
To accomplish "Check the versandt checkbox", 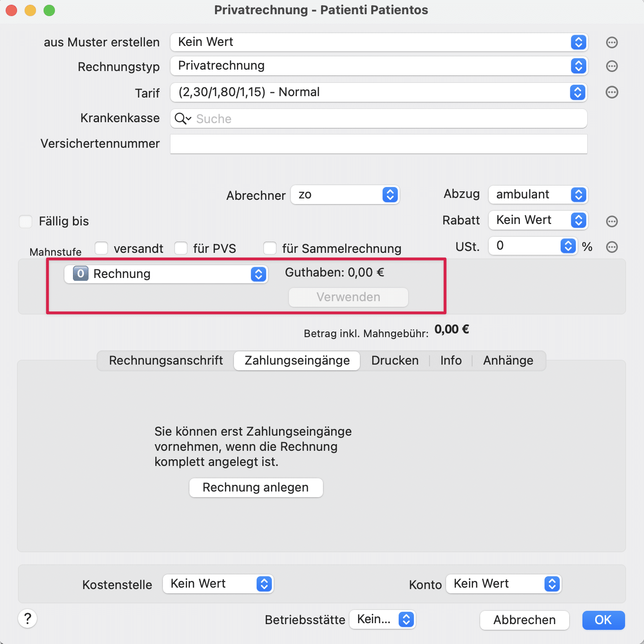I will click(101, 248).
